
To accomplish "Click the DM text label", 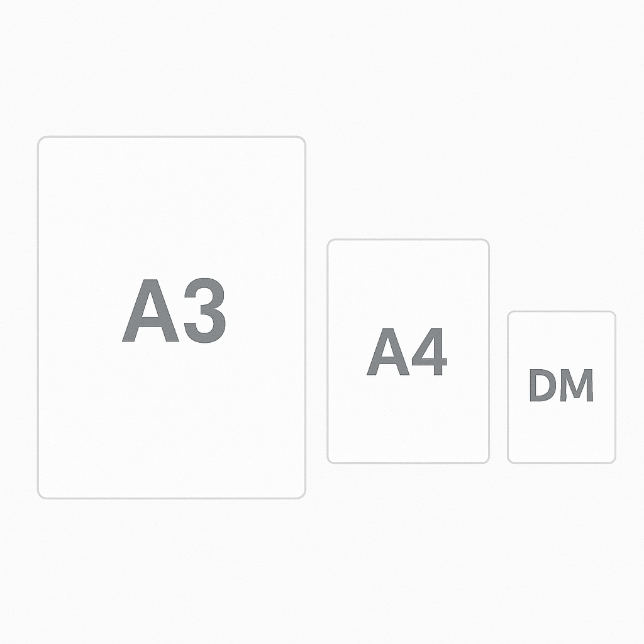I will (x=561, y=386).
